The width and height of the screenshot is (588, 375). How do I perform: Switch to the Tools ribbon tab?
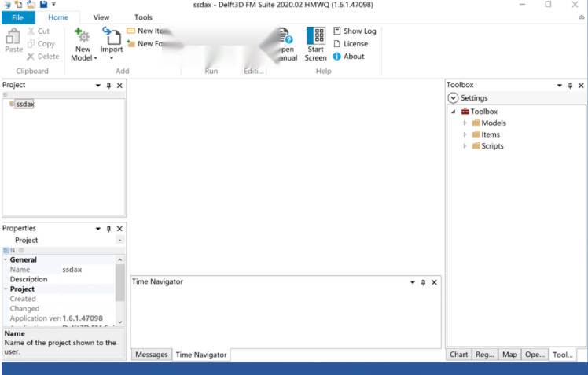click(143, 17)
